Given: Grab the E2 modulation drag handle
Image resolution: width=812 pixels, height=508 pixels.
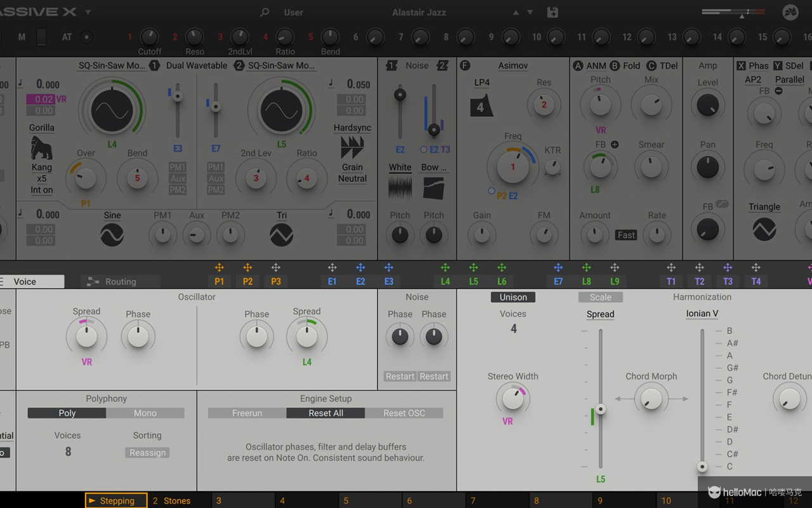Looking at the screenshot, I should tap(360, 268).
